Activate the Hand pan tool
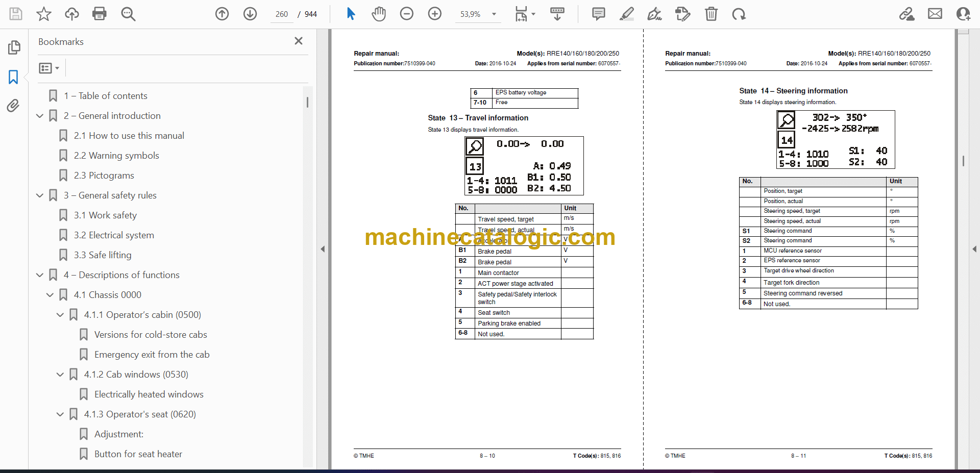The width and height of the screenshot is (980, 473). point(379,14)
